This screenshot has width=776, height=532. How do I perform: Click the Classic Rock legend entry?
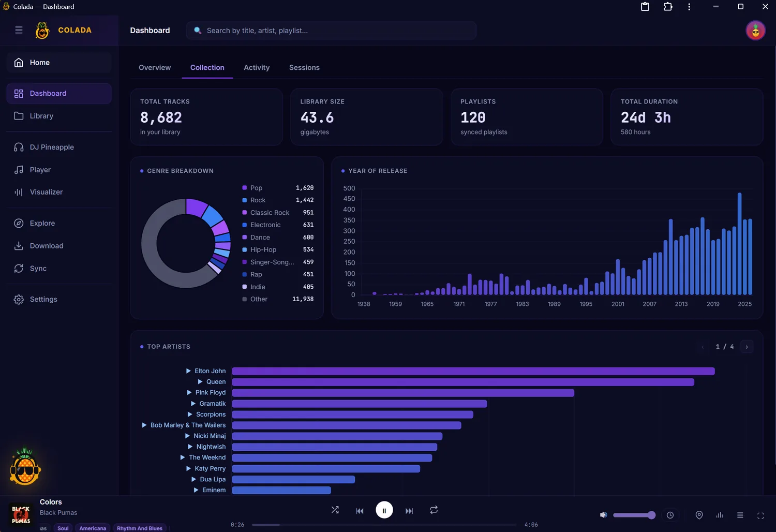pyautogui.click(x=278, y=213)
